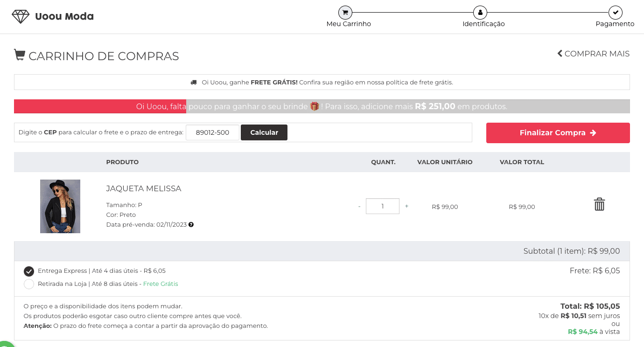Click the quantity input field
This screenshot has width=644, height=347.
click(383, 206)
